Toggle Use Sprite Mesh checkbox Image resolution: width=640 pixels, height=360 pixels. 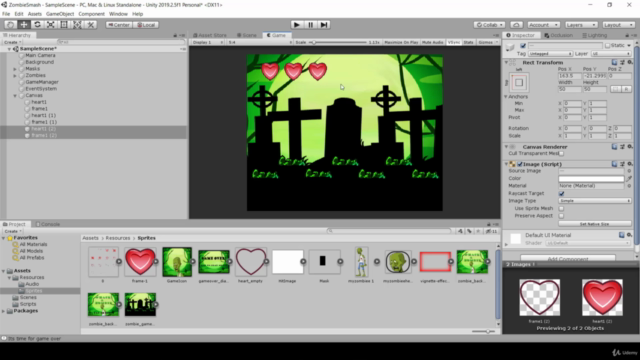562,209
